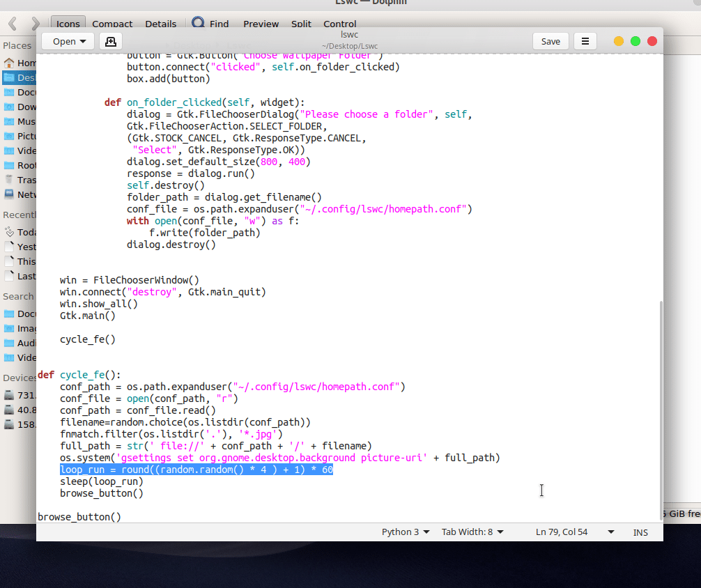Change language via Python 3 dropdown
The width and height of the screenshot is (701, 588).
(405, 532)
